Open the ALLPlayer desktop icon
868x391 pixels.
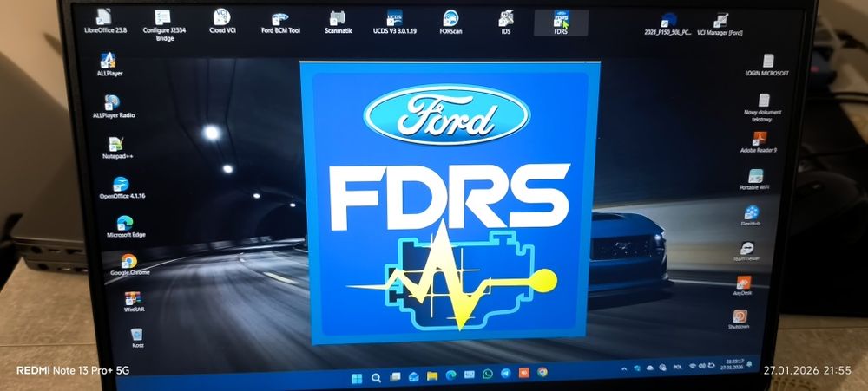(x=108, y=65)
